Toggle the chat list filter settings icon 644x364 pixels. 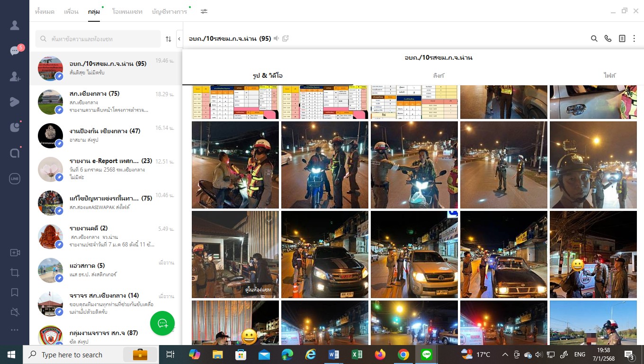click(204, 11)
